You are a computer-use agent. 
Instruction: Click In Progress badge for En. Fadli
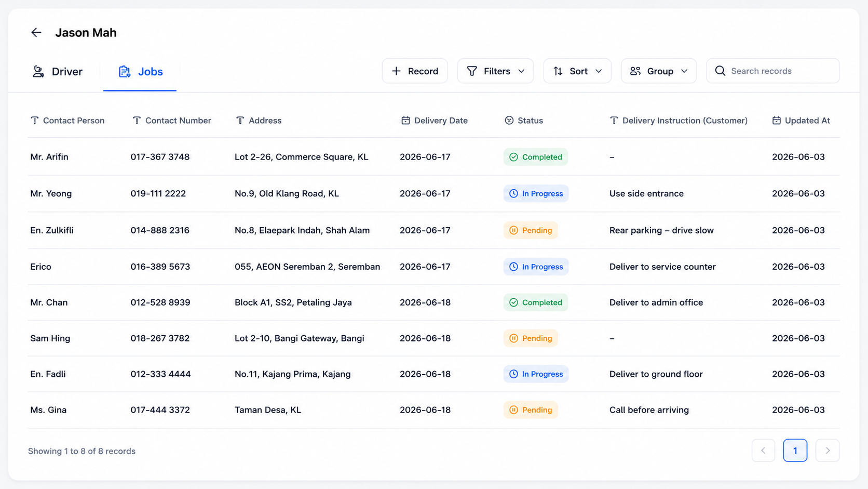coord(536,374)
